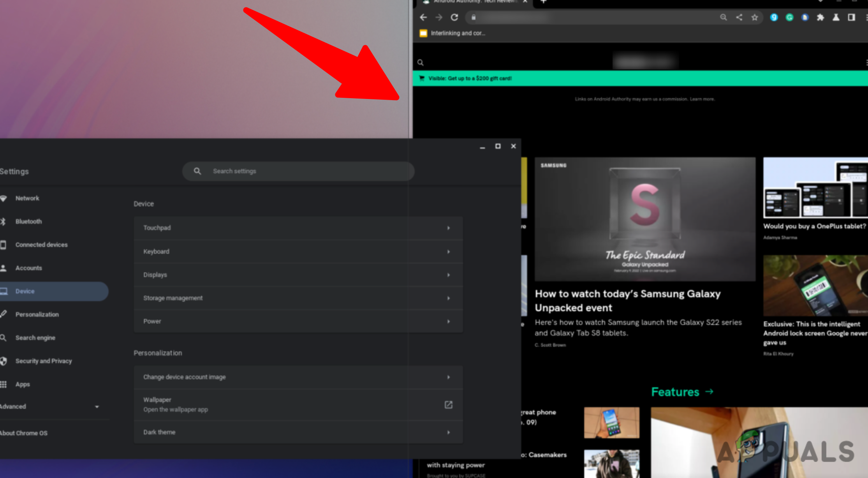The width and height of the screenshot is (868, 478).
Task: Open the Samsung Galaxy Unpacked article thumbnail
Action: pos(644,219)
